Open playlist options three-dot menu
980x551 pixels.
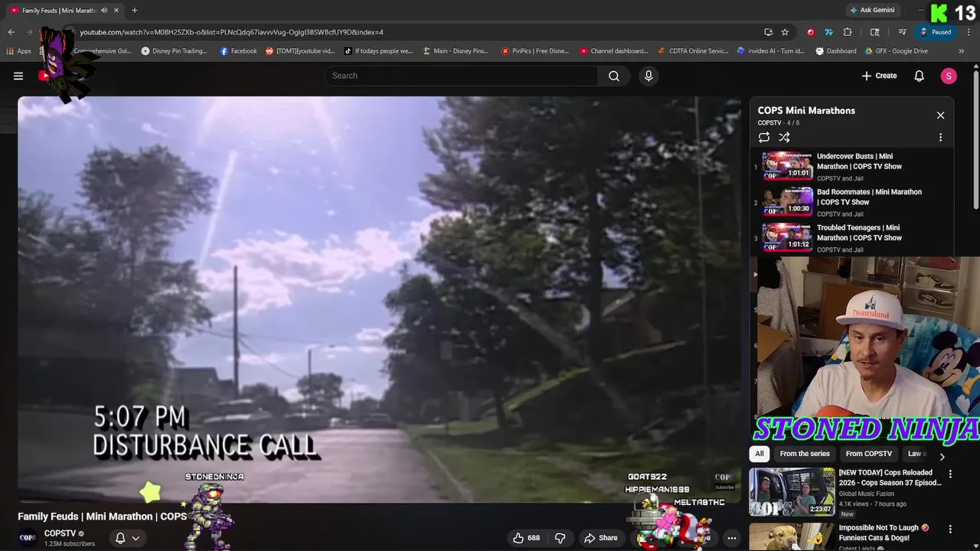(940, 138)
